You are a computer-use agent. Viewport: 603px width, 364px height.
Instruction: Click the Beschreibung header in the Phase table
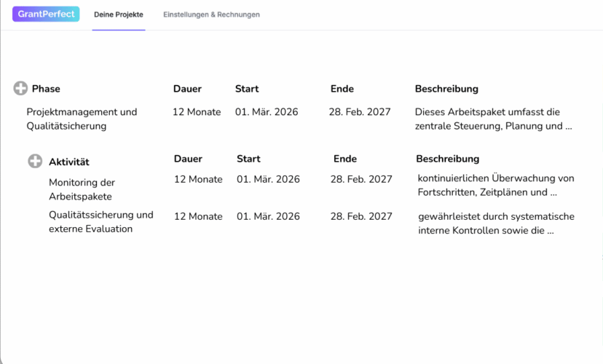pos(446,89)
